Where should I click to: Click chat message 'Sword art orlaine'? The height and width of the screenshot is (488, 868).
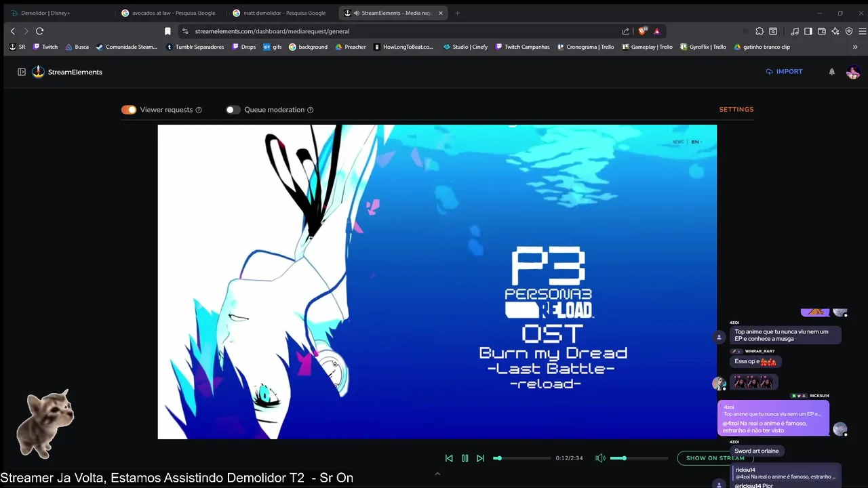[x=757, y=451]
